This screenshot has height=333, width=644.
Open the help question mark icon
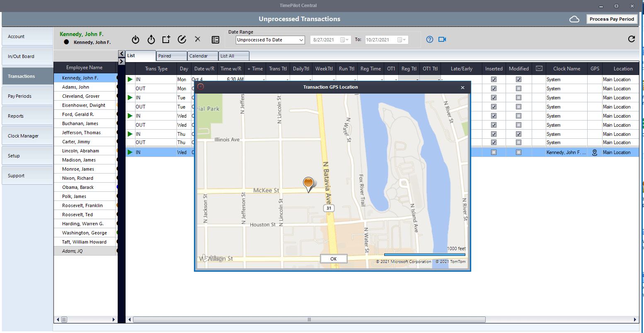[430, 39]
